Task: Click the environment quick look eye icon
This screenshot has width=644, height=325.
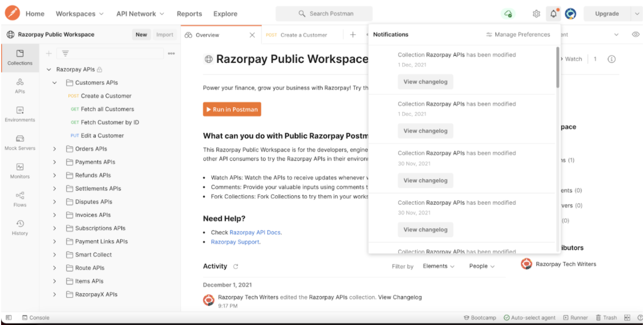Action: pyautogui.click(x=636, y=34)
